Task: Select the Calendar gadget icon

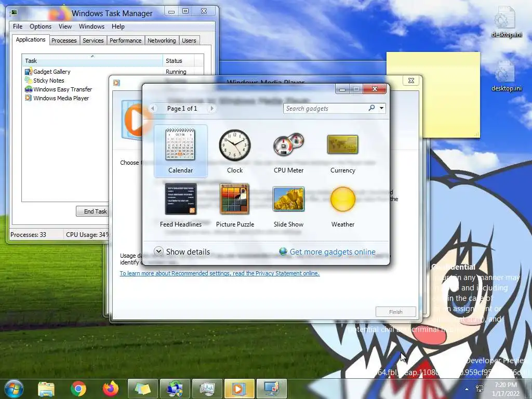Action: click(180, 144)
